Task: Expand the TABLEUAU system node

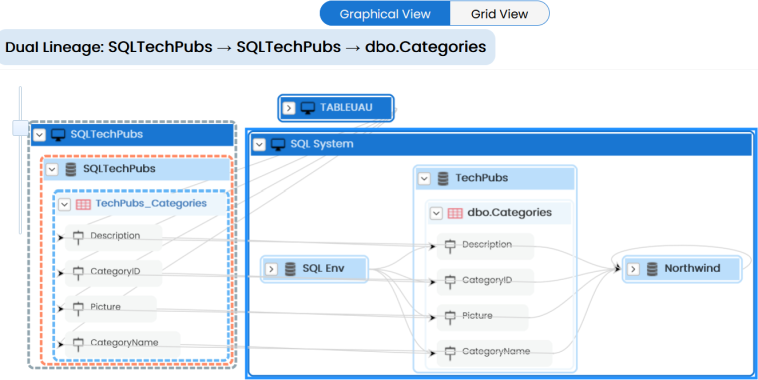Action: [x=289, y=108]
